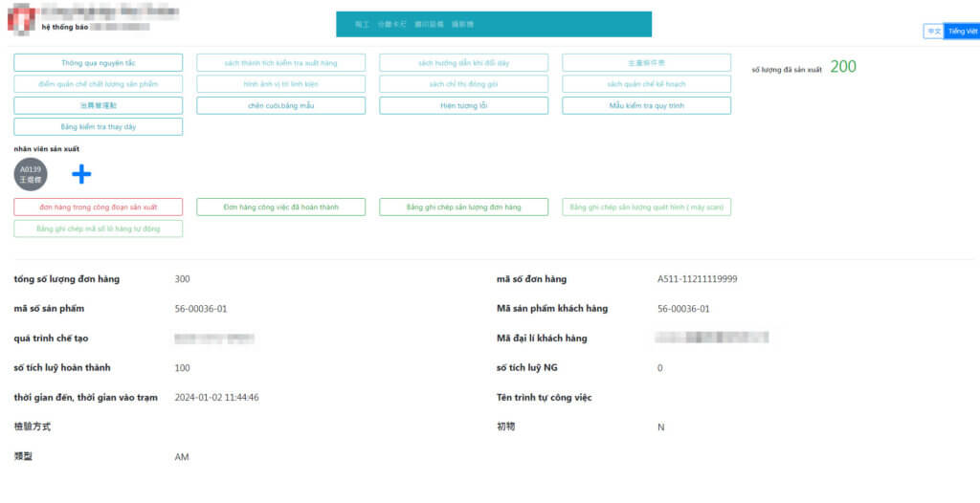
Task: Click the order number A511-11211119999
Action: pyautogui.click(x=697, y=279)
